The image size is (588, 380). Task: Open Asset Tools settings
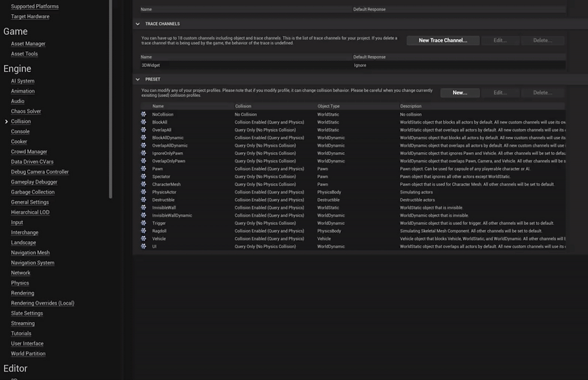[x=25, y=53]
